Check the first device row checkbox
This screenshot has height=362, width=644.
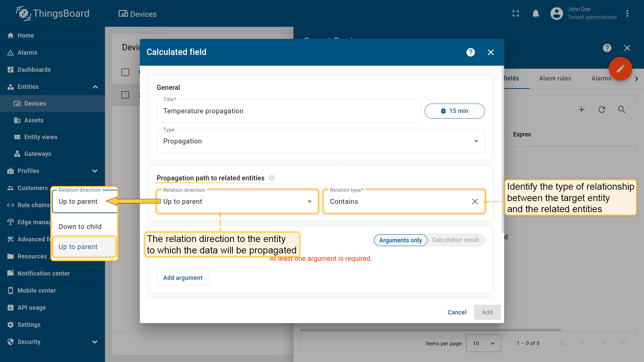[125, 95]
